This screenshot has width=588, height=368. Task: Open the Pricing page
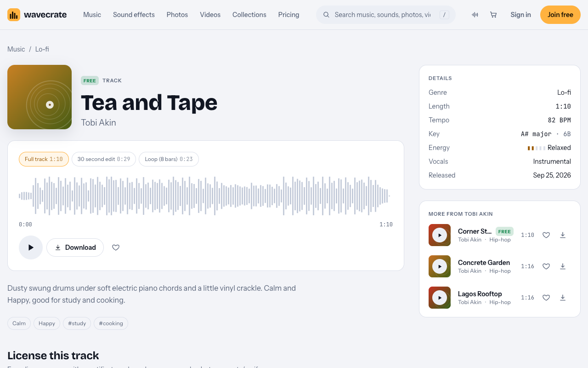pos(288,15)
